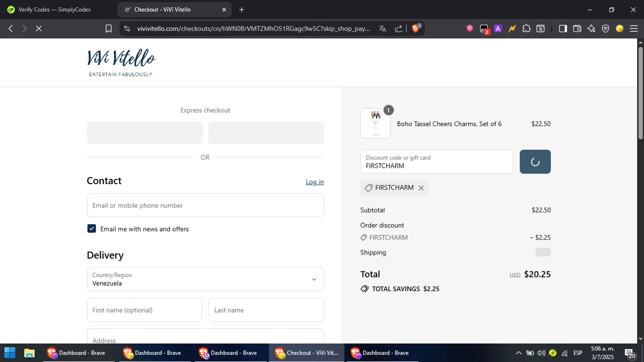Open Leo AI sparkle icon
The image size is (644, 362).
point(591,29)
